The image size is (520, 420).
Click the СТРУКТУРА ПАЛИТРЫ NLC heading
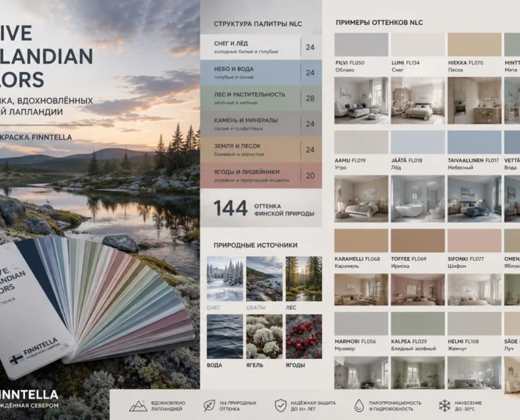click(x=258, y=24)
